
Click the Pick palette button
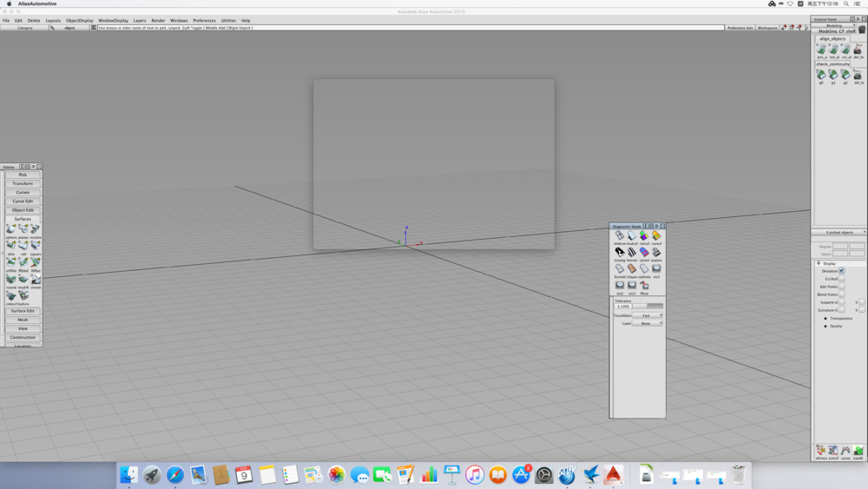click(23, 175)
